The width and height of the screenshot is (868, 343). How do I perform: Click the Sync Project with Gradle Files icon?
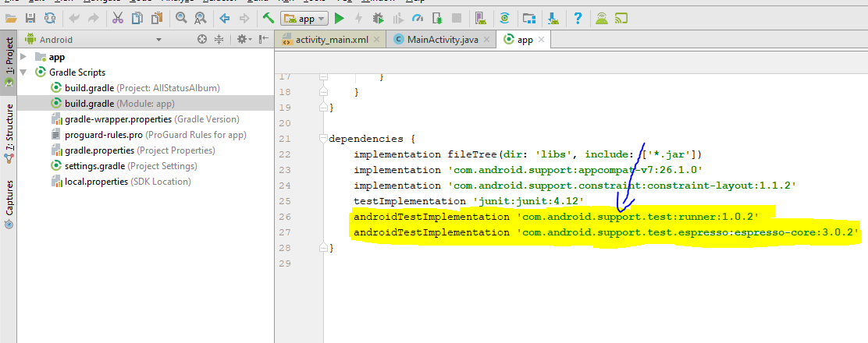tap(504, 18)
